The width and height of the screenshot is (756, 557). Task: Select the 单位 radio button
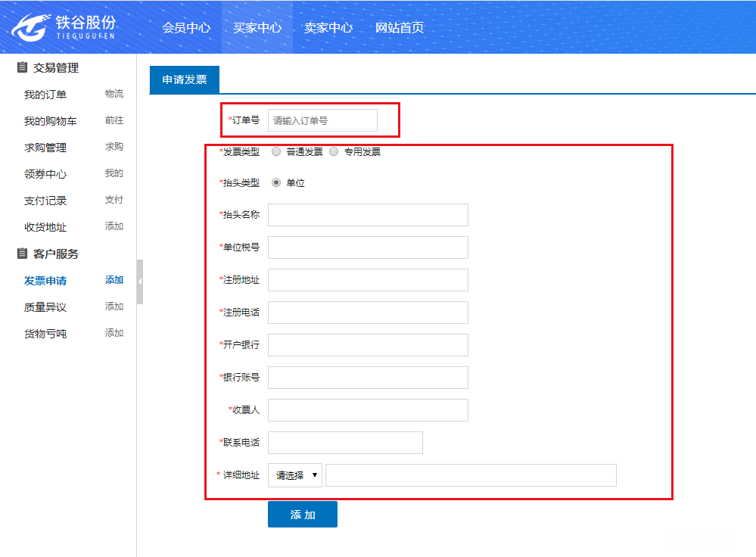[x=276, y=182]
